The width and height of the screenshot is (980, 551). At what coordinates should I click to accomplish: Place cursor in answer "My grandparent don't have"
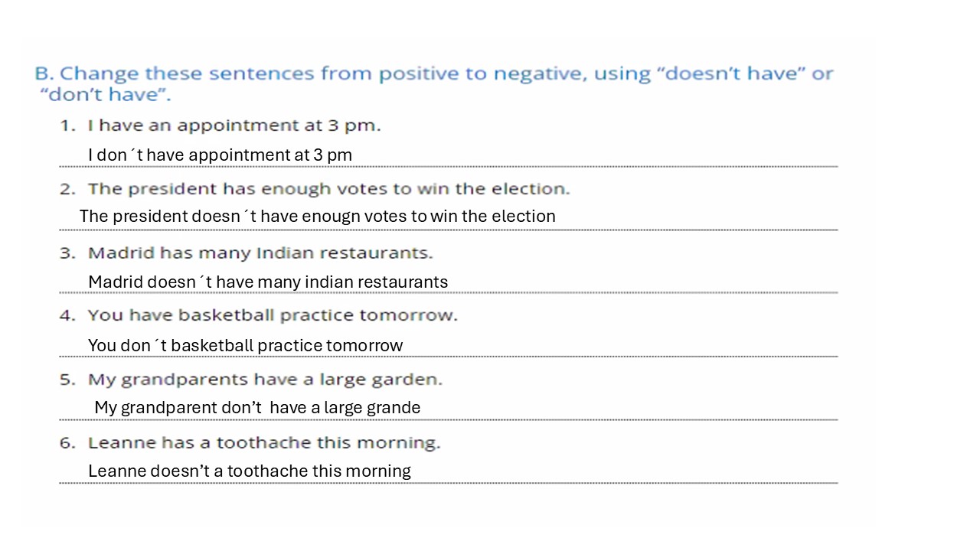click(x=257, y=408)
